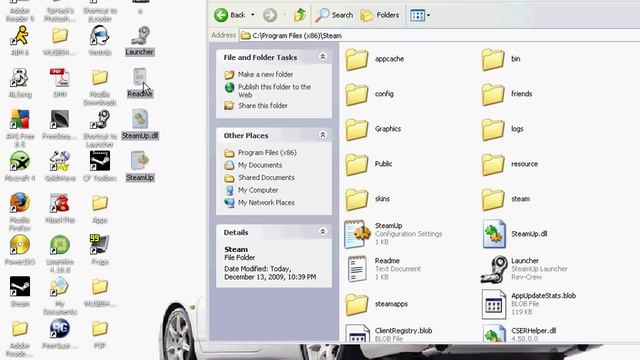
Task: Select CSERHelper.dll file
Action: click(x=519, y=333)
